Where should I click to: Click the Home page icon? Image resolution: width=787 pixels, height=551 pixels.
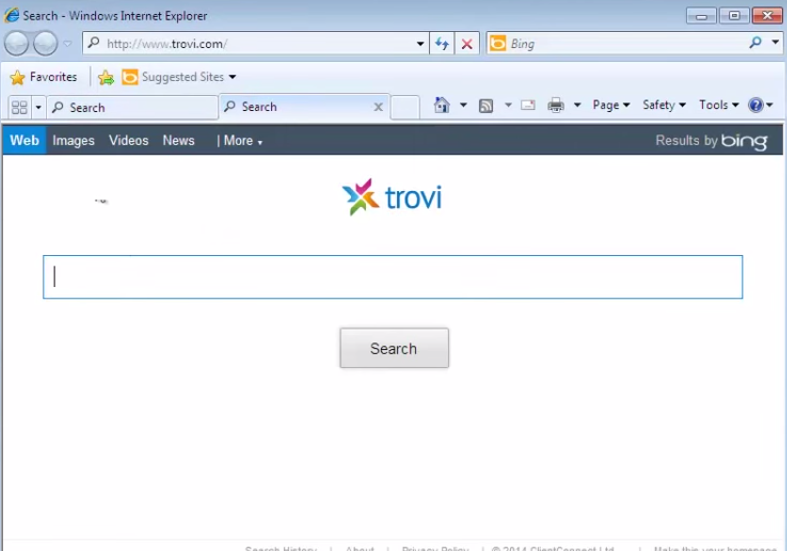tap(442, 106)
